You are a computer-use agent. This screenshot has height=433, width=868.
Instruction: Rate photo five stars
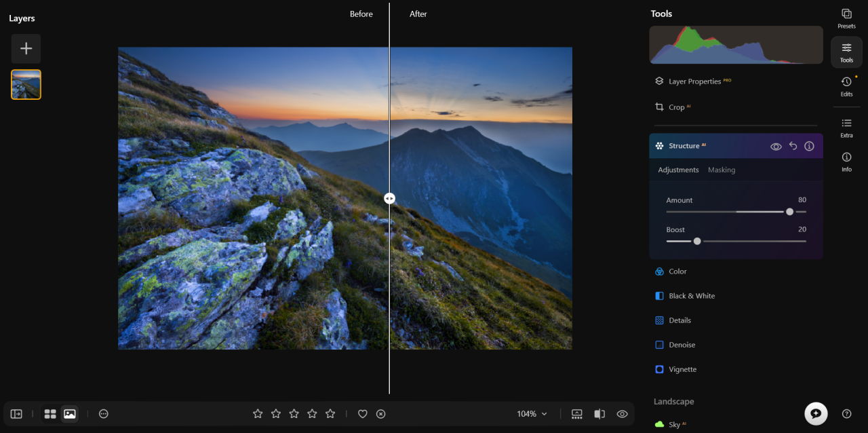click(330, 413)
